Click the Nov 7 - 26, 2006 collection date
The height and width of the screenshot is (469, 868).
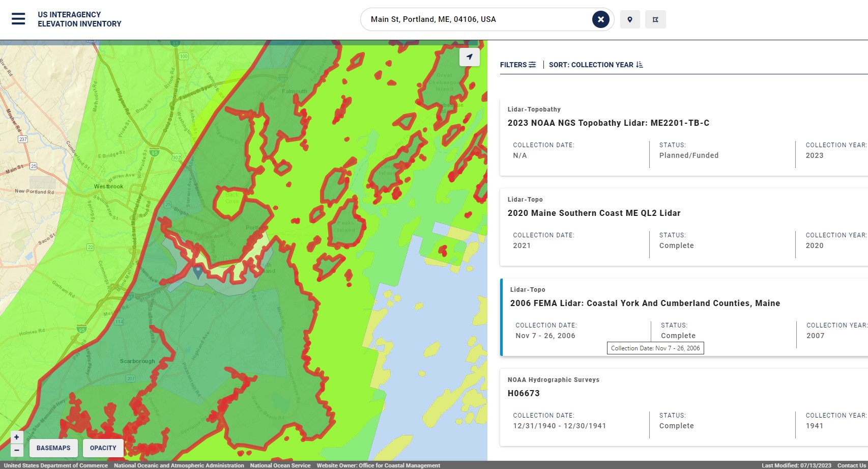click(545, 336)
